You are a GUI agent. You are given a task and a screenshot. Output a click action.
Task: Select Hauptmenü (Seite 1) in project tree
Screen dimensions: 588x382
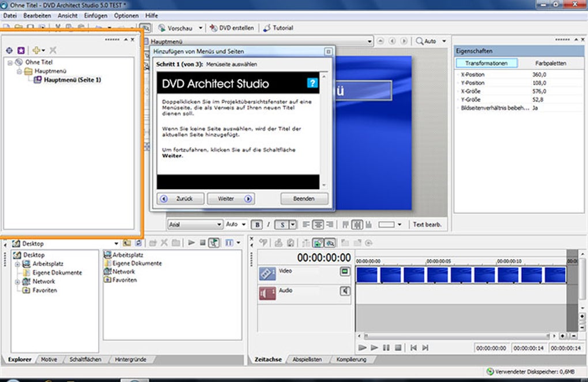pyautogui.click(x=72, y=80)
